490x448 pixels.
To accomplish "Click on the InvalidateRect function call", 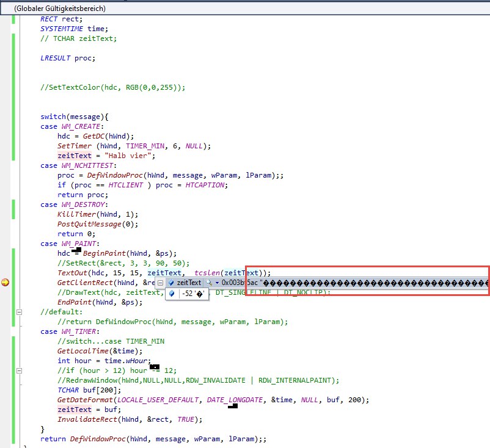I will (87, 419).
